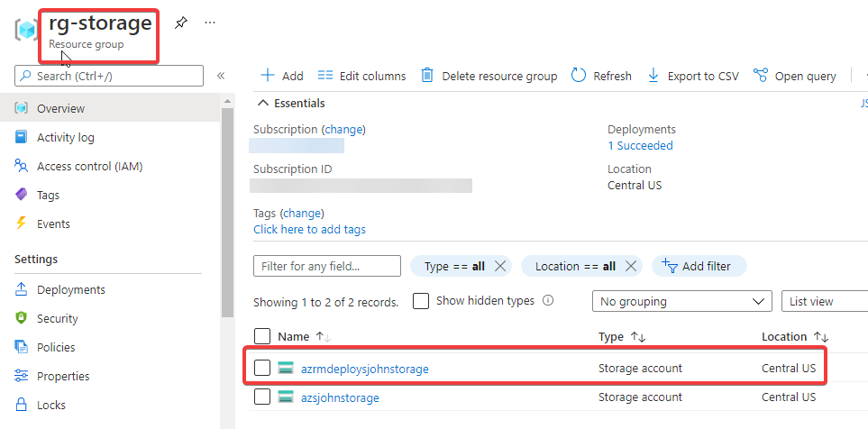Viewport: 868px width, 429px height.
Task: Open the more options ellipsis menu
Action: tap(210, 23)
